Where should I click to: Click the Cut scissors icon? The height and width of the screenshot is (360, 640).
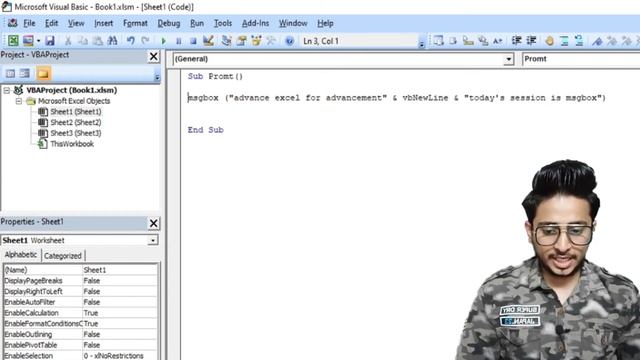point(68,40)
